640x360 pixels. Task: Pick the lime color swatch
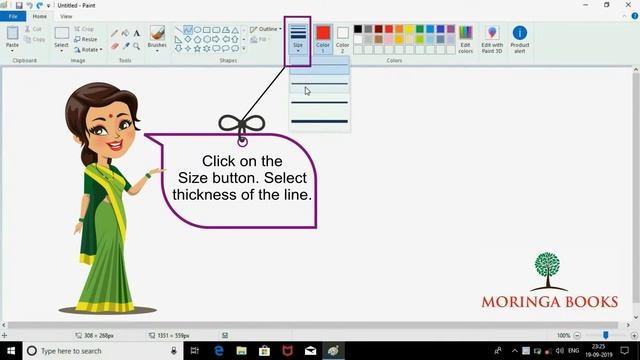tap(420, 39)
